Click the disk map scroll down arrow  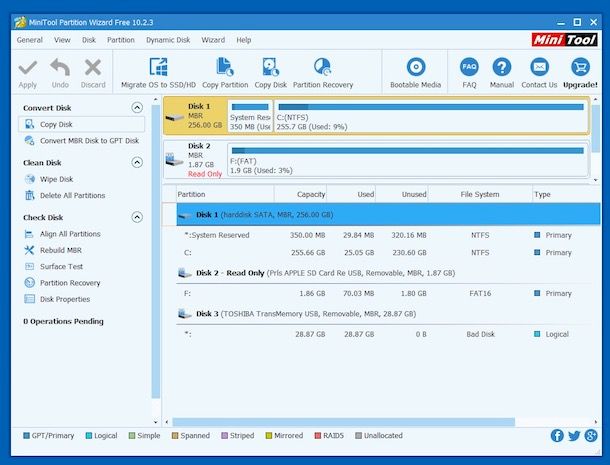pyautogui.click(x=596, y=180)
